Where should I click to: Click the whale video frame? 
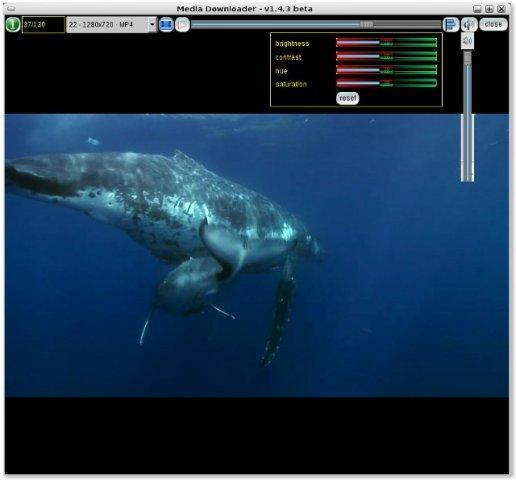pyautogui.click(x=257, y=256)
